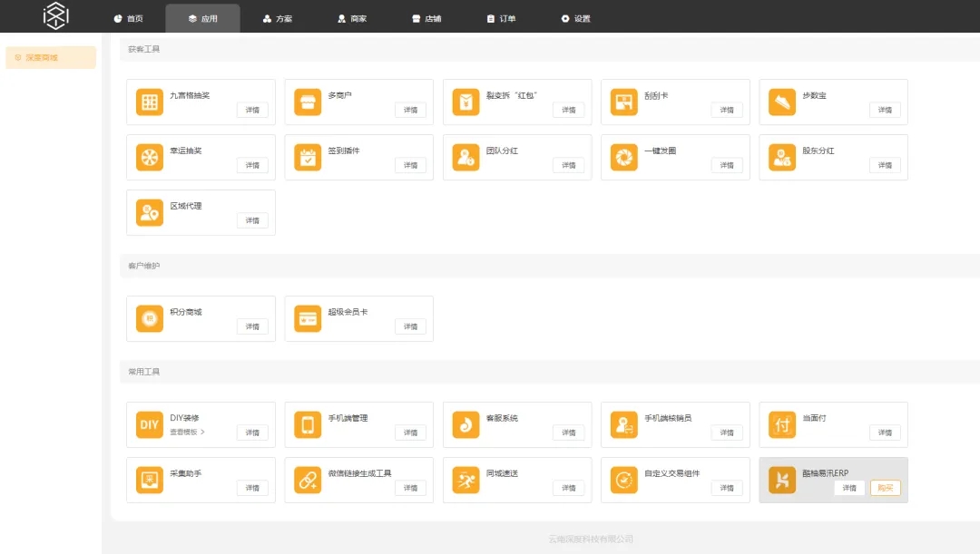Click the 裂变拆红包 red envelope icon
The width and height of the screenshot is (980, 554).
465,101
